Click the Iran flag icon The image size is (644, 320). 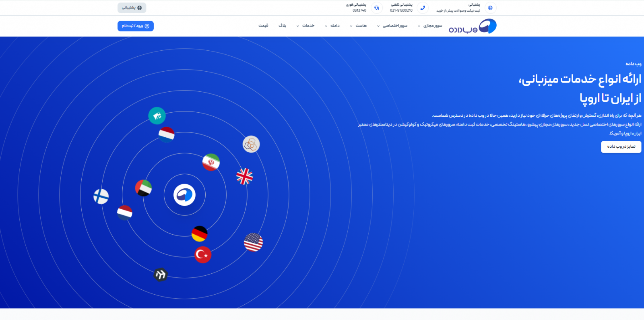(x=211, y=162)
